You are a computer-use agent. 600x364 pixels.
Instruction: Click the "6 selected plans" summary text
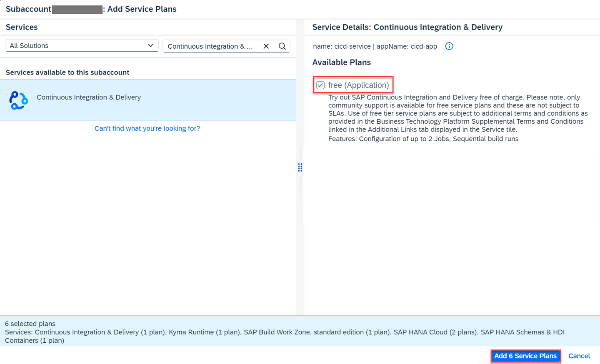(30, 324)
